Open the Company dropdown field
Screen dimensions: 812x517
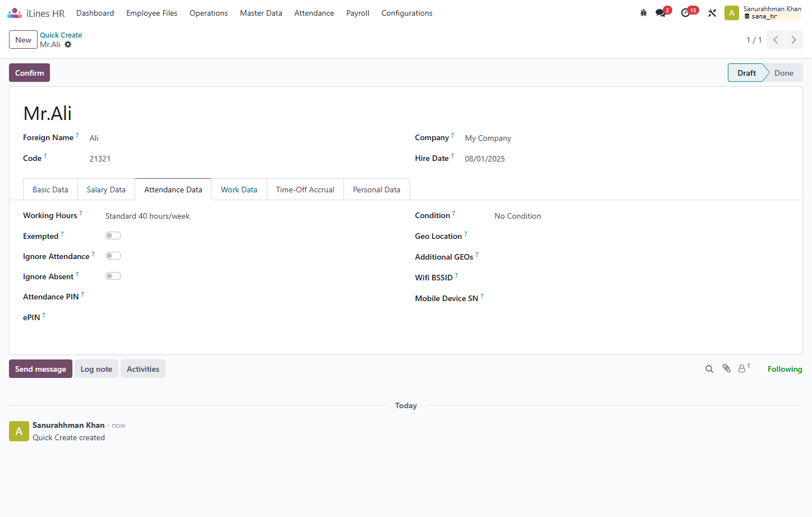tap(627, 138)
